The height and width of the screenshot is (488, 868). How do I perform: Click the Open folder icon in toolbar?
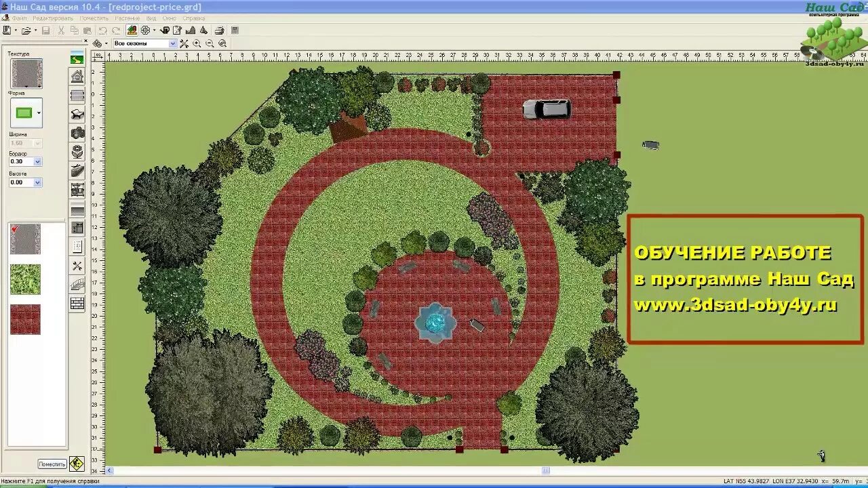tap(26, 30)
